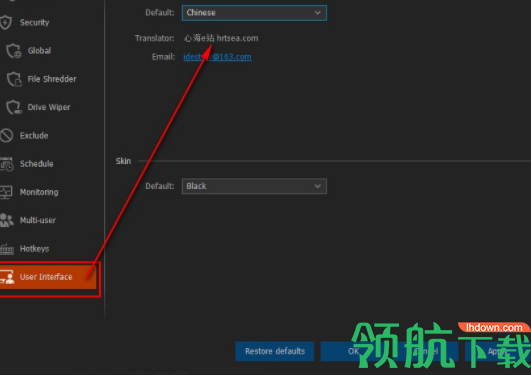Switch to Exclude settings

point(34,136)
